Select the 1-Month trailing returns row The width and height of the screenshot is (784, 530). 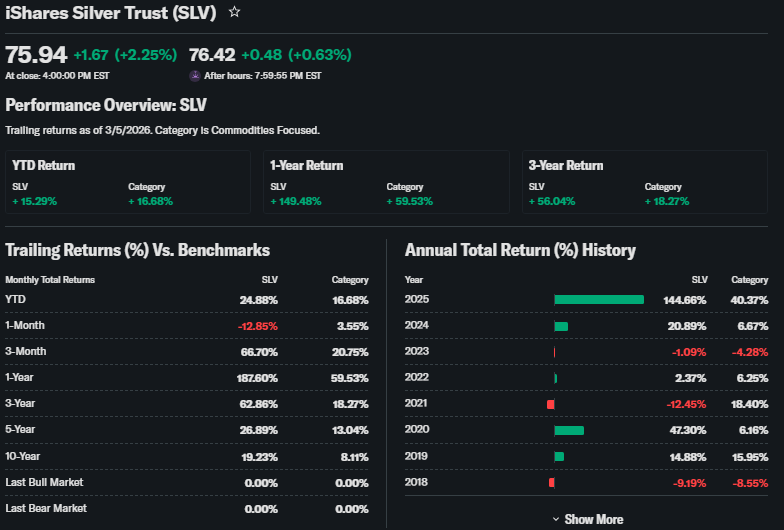pyautogui.click(x=186, y=325)
